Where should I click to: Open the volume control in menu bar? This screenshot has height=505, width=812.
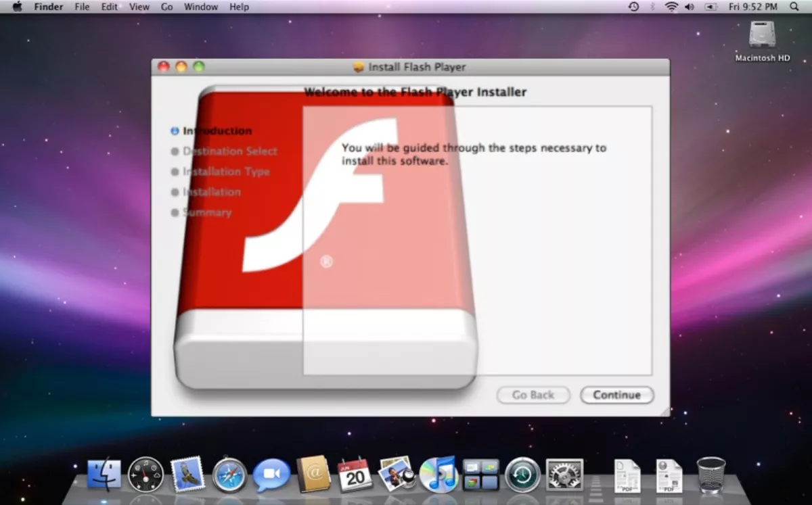tap(690, 7)
